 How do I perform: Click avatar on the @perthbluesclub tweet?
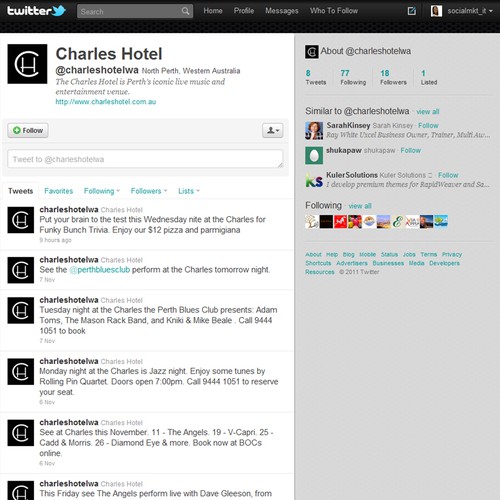tap(21, 270)
